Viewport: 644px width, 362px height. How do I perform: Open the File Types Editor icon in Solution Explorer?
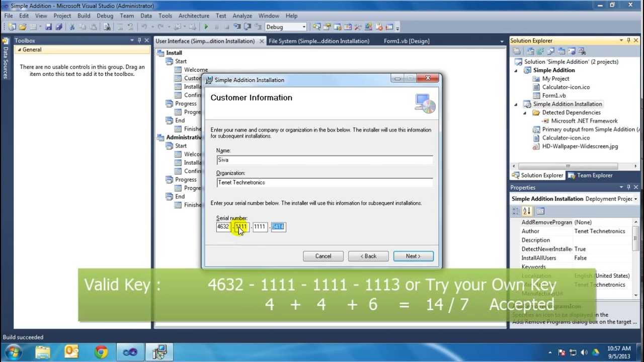click(x=551, y=51)
